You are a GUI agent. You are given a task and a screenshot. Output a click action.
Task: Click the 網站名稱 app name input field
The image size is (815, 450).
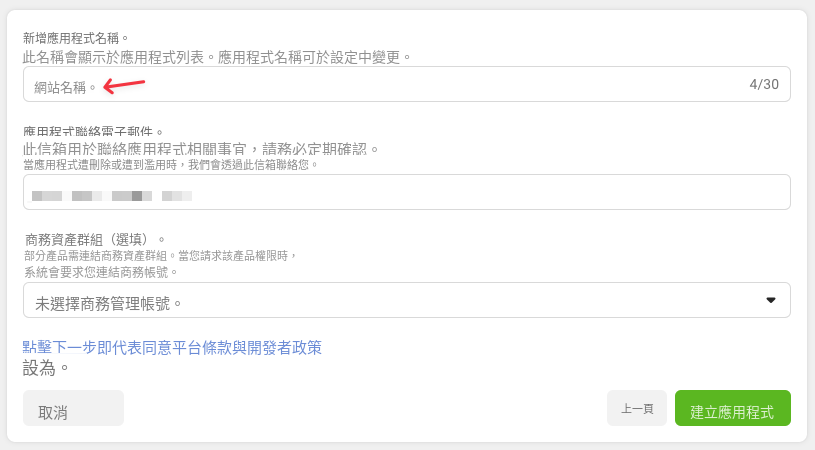tap(406, 84)
